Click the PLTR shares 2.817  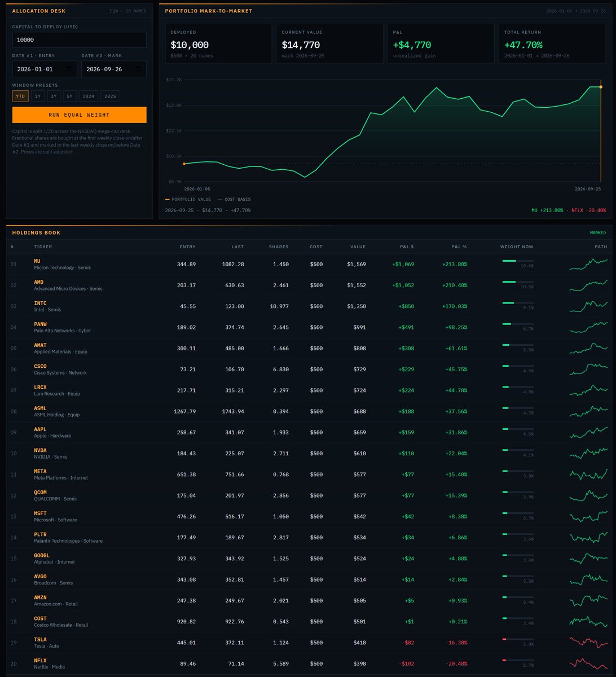280,537
